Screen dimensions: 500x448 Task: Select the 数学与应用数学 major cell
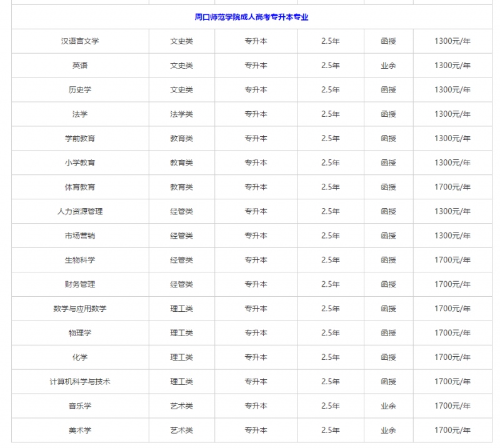[x=80, y=309]
